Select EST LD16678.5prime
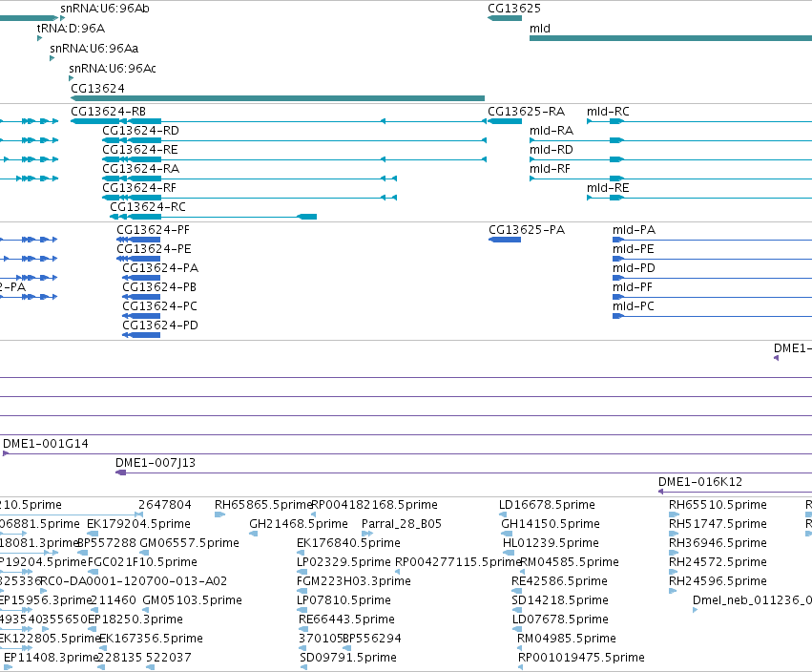The image size is (812, 672). coord(547,505)
